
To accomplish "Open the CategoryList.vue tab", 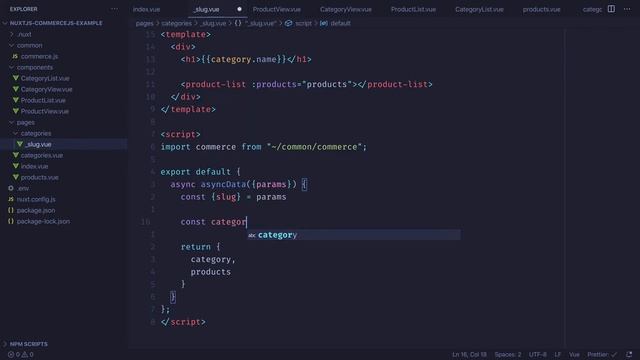I will [479, 9].
